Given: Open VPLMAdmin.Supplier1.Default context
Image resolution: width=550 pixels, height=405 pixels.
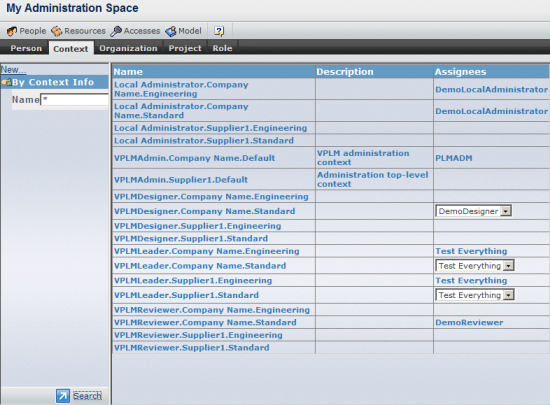Looking at the screenshot, I should coord(181,180).
